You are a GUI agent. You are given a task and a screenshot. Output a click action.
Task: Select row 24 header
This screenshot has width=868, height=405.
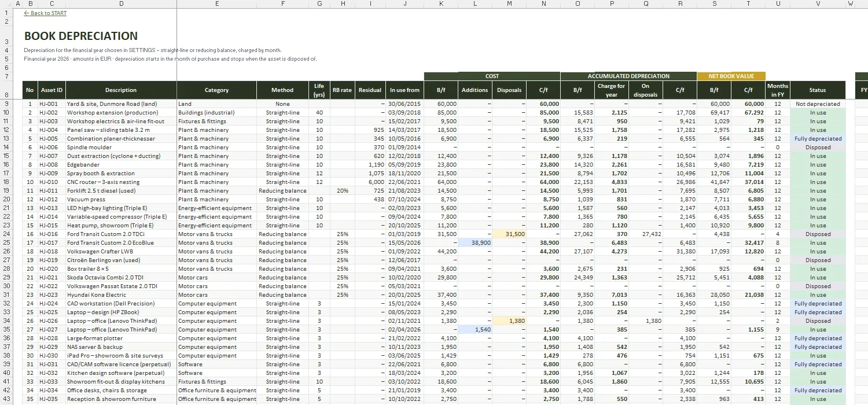tap(6, 234)
